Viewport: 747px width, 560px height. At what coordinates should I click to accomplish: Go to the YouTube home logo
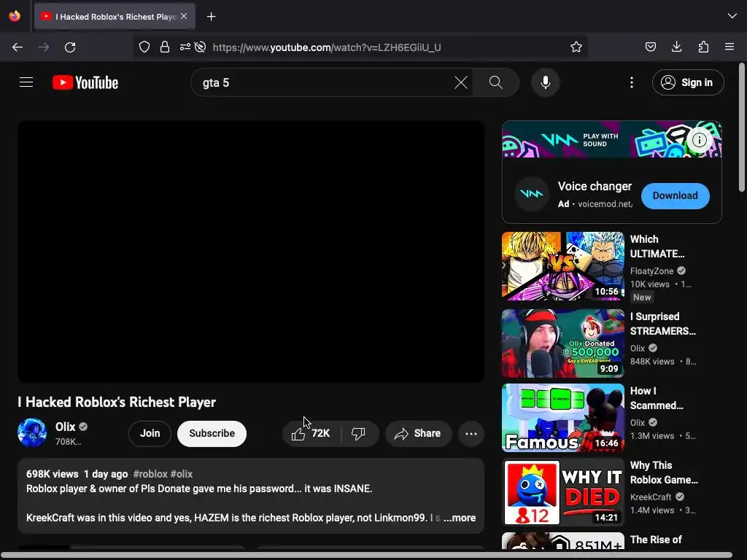85,82
